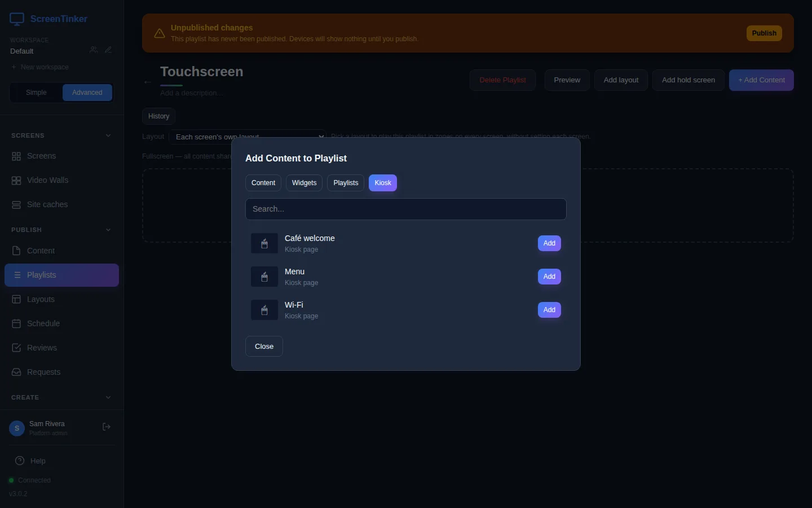The width and height of the screenshot is (812, 508).
Task: Click the Video Walls icon in sidebar
Action: (x=16, y=181)
